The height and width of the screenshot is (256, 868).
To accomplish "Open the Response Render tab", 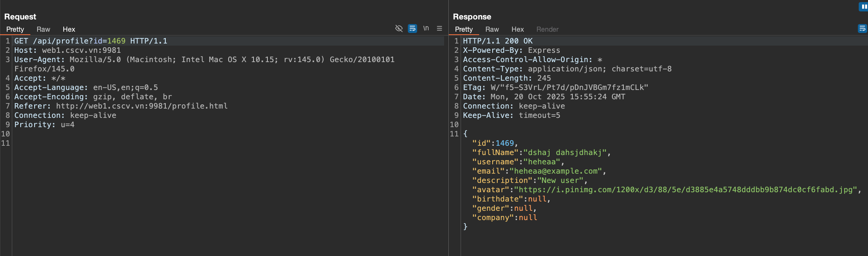I will tap(547, 29).
